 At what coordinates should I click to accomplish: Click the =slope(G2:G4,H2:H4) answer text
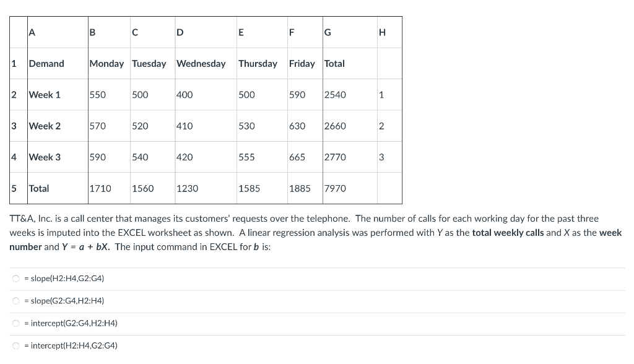(x=64, y=300)
